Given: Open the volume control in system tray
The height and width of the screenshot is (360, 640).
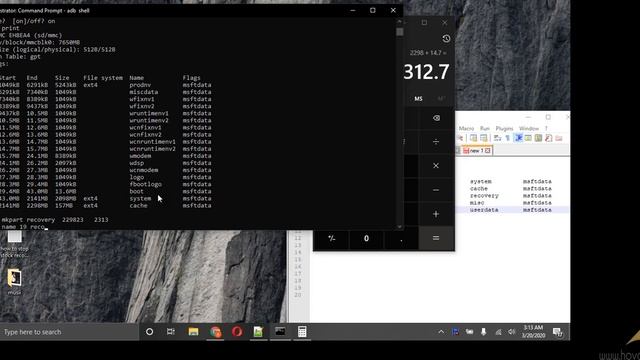Looking at the screenshot, I should (x=511, y=332).
